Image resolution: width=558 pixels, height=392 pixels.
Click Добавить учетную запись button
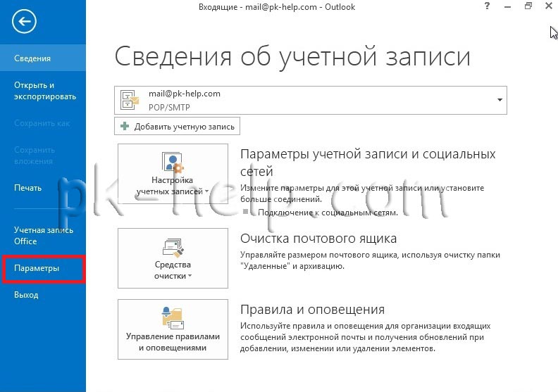[x=177, y=126]
